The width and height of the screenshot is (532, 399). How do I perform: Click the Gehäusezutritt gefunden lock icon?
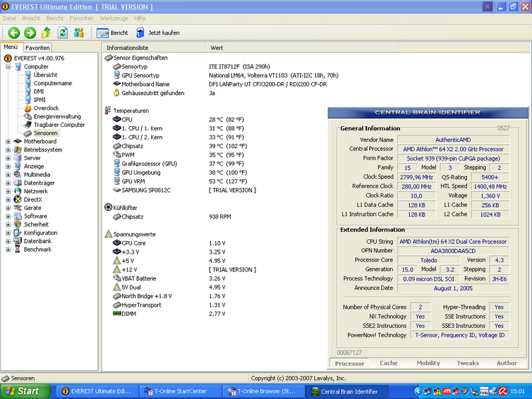coord(116,93)
